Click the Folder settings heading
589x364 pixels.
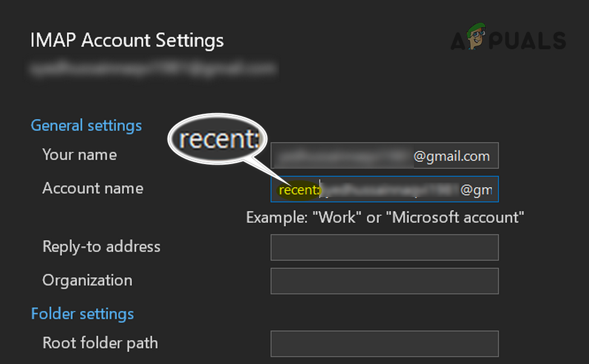82,314
